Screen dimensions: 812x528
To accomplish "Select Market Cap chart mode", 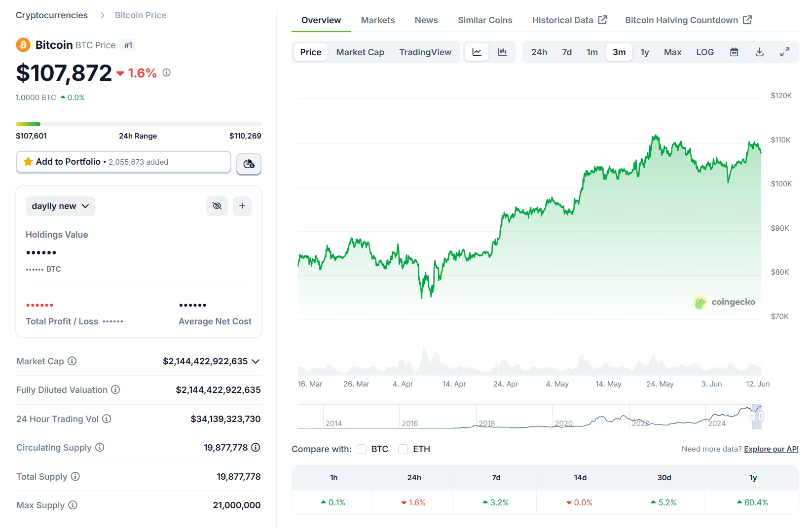I will click(x=360, y=52).
